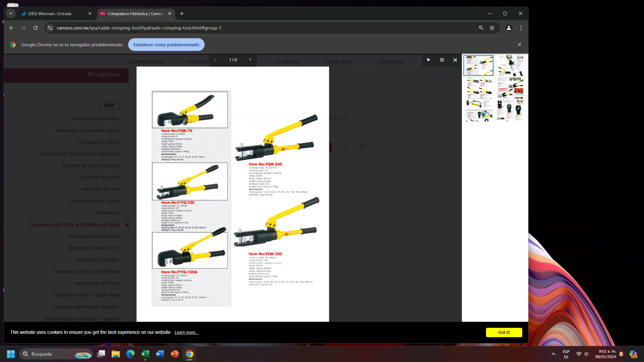Open Campana de Alarma category
644x362 pixels.
tap(99, 142)
